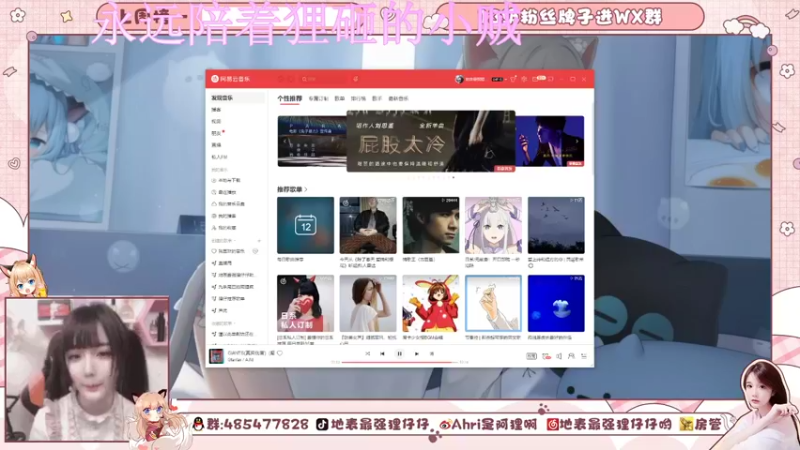800x450 pixels.
Task: Open the 屁股太冷 center banner
Action: (431, 141)
